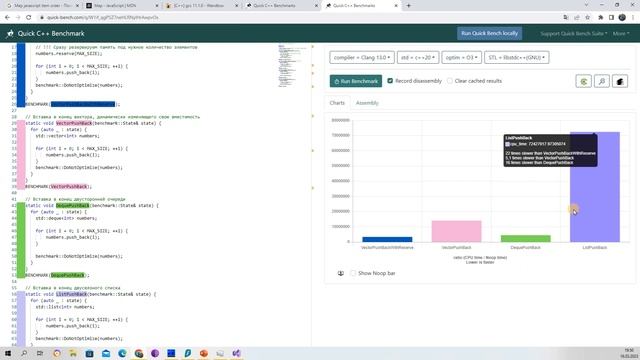Click the download chart icon beside Show Noop bar
Viewport: 640px width, 360px height.
point(341,273)
